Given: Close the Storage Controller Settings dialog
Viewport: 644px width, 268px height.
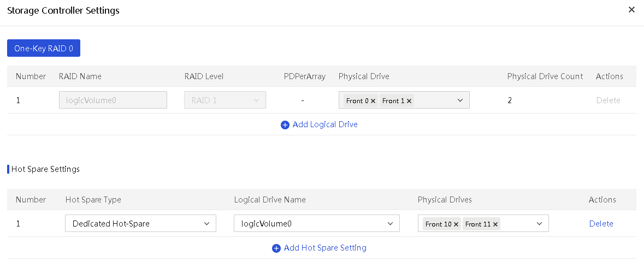Looking at the screenshot, I should pos(631,10).
